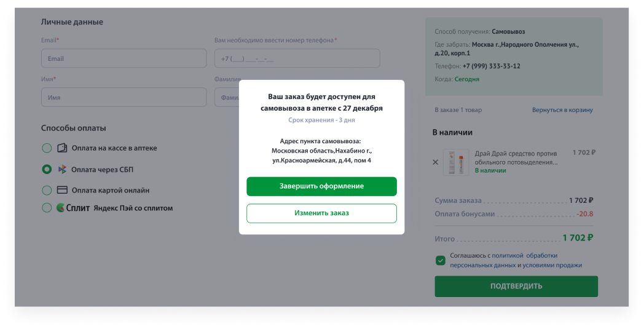Select Оплата через СБП radio button
The image size is (644, 329).
[47, 169]
